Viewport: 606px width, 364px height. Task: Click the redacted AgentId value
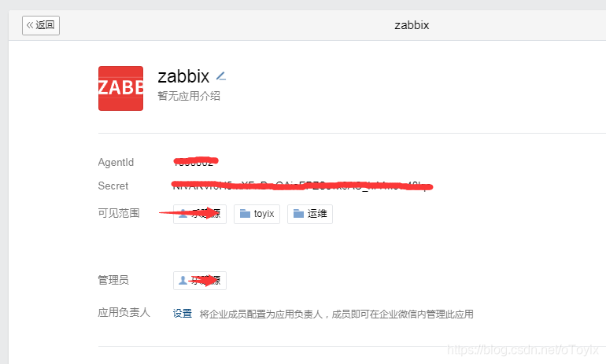pos(195,161)
